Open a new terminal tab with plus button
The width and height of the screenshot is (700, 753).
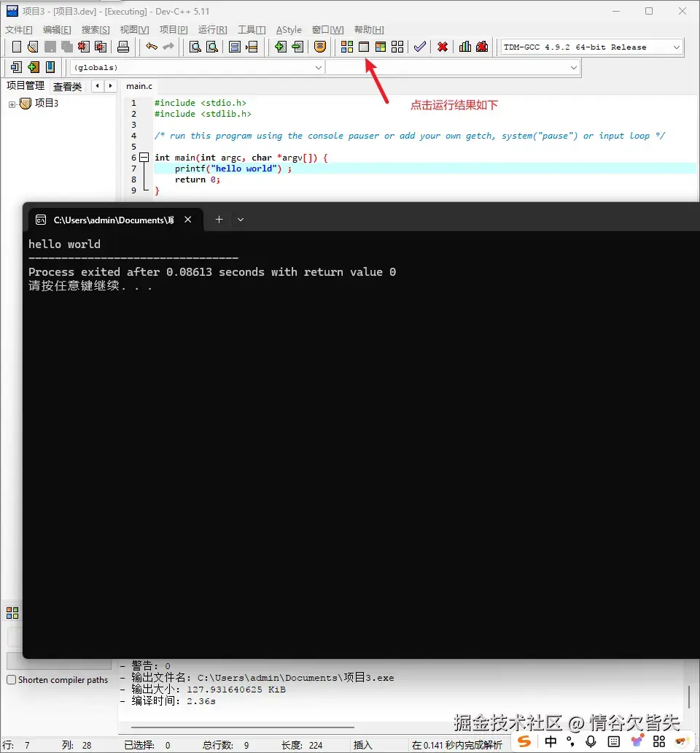[x=219, y=220]
